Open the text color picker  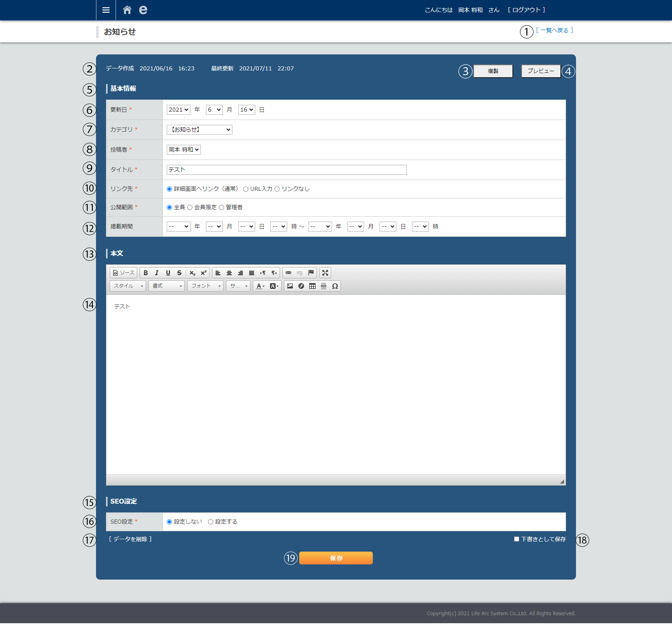260,286
